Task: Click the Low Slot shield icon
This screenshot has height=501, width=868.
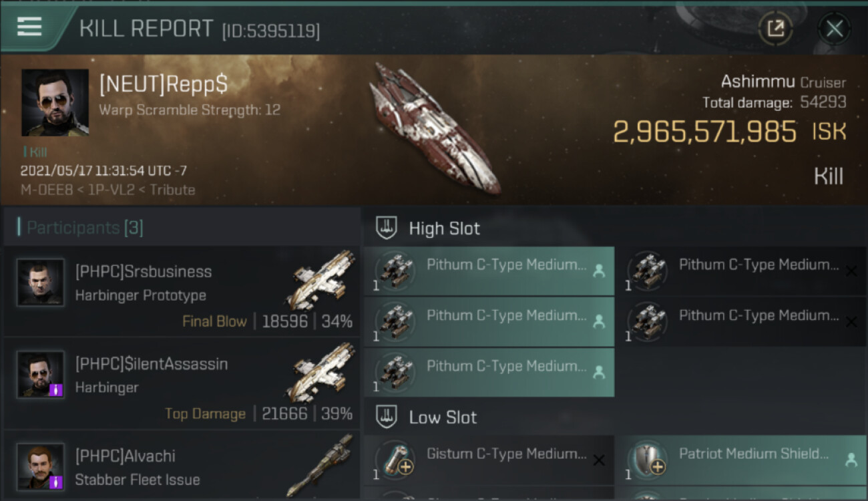Action: [387, 417]
